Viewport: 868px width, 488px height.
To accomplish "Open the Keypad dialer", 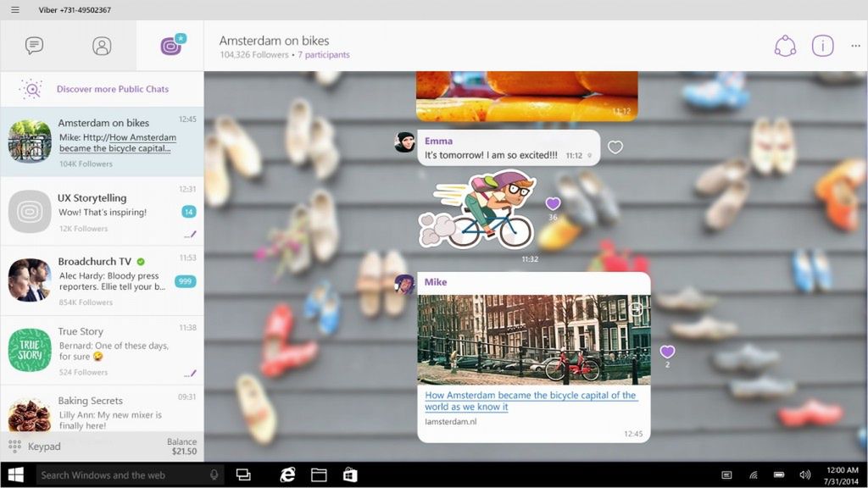I will 34,446.
